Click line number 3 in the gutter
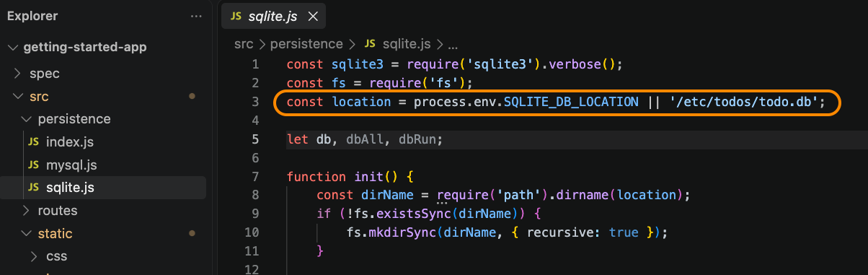Viewport: 868px width, 275px height. tap(255, 102)
